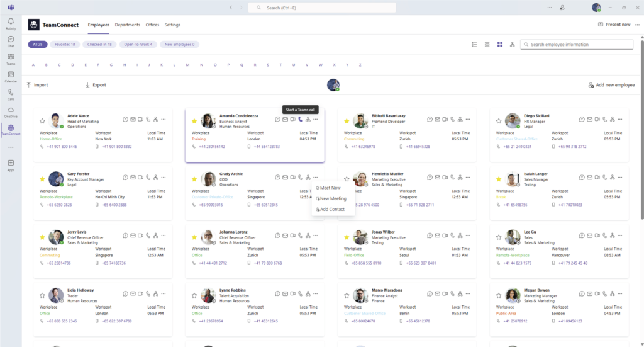
Task: Filter employees by letter M
Action: click(187, 65)
